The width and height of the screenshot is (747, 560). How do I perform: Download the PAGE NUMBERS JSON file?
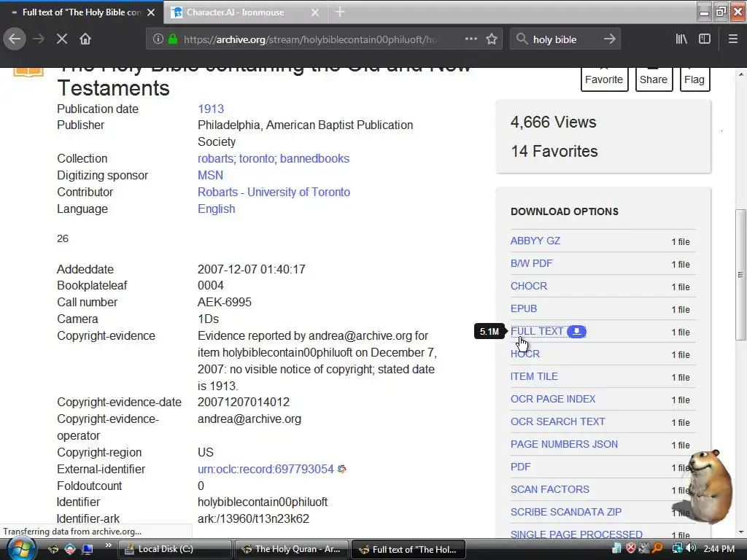coord(564,444)
